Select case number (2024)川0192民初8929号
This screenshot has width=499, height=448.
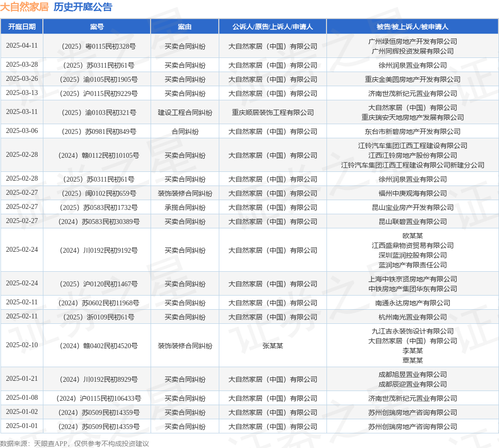coord(98,380)
